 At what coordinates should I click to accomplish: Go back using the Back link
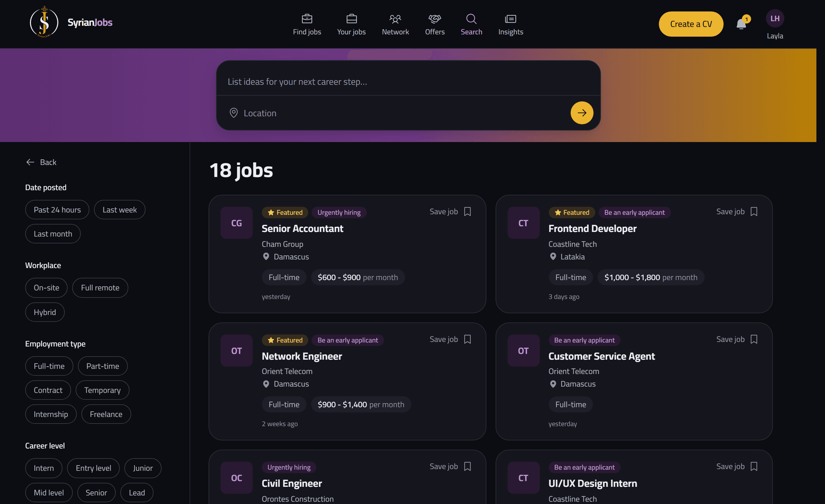(41, 162)
